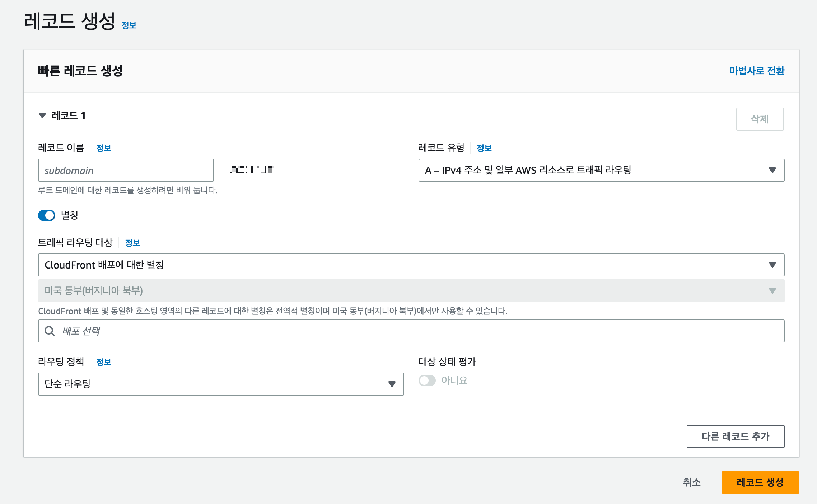This screenshot has width=817, height=504.
Task: Collapse the 레코드 1 section triangle
Action: point(42,116)
